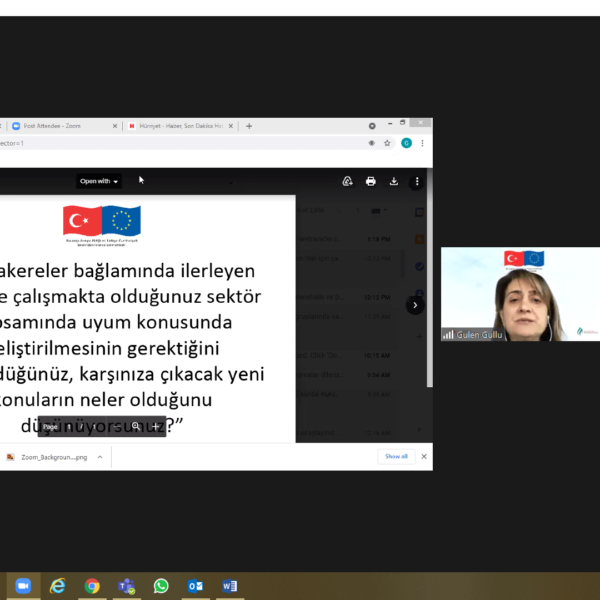The image size is (600, 600).
Task: Click the Gmail side panel Calendar icon
Action: pyautogui.click(x=419, y=212)
